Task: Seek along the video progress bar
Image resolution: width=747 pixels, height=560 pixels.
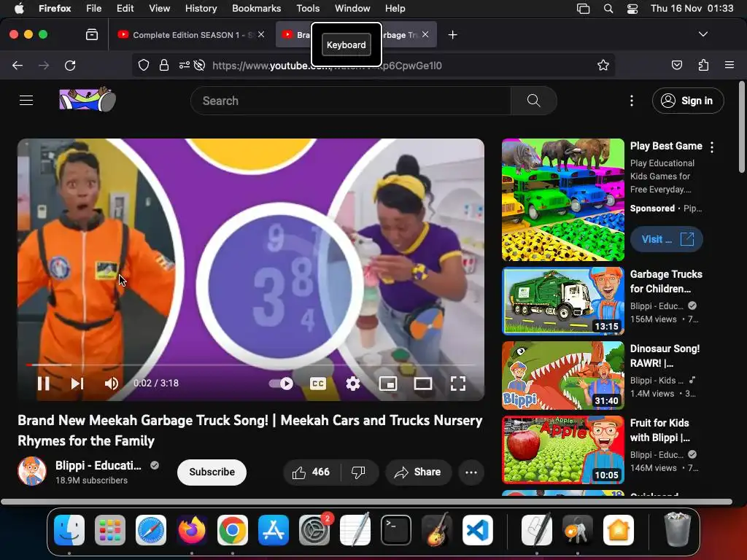Action: (x=251, y=365)
